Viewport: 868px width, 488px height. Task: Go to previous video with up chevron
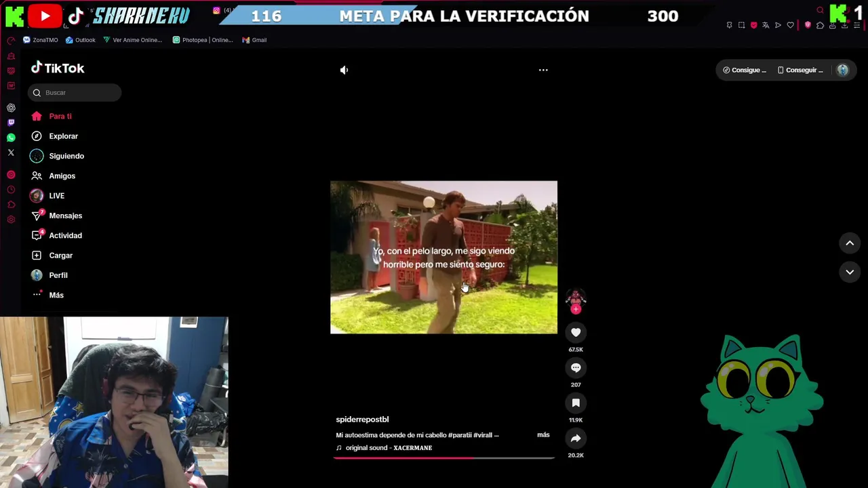850,243
